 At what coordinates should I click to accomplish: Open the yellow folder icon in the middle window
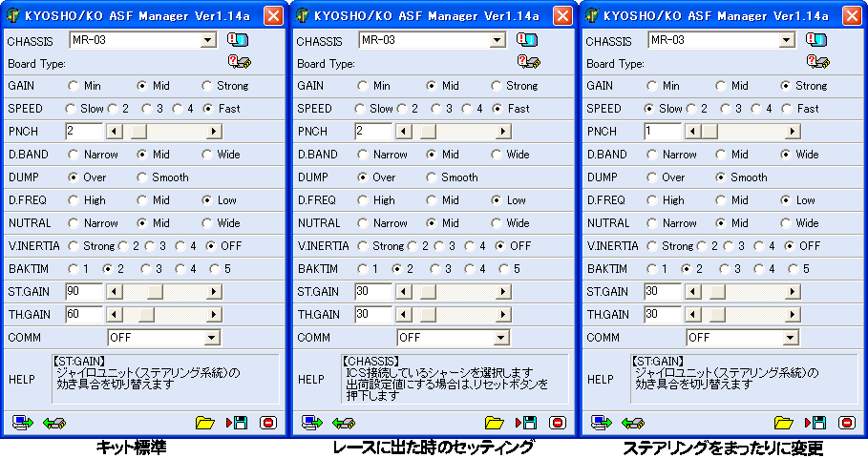pos(495,423)
